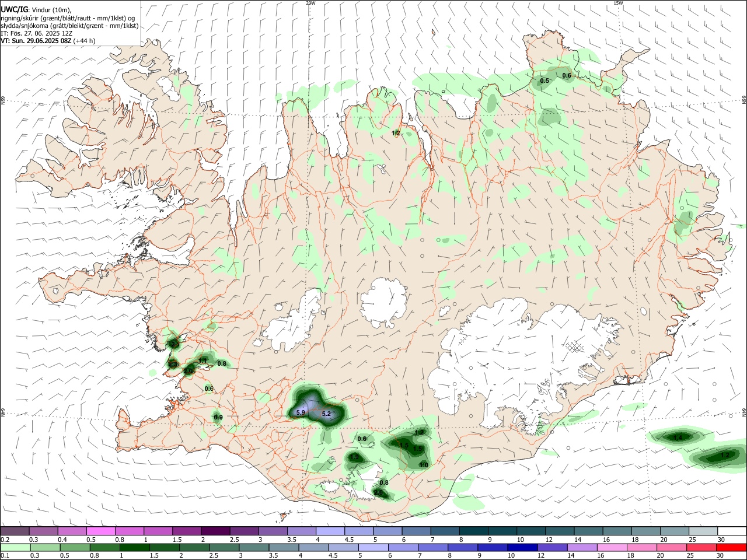Select the 1.9 rainfall label in south Iceland
Image resolution: width=747 pixels, height=560 pixels.
[354, 457]
